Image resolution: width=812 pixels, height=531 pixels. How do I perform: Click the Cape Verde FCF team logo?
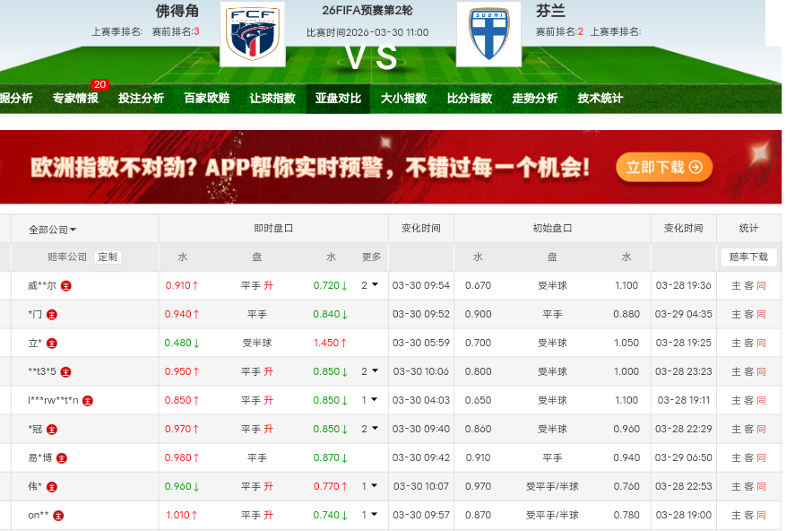click(252, 33)
